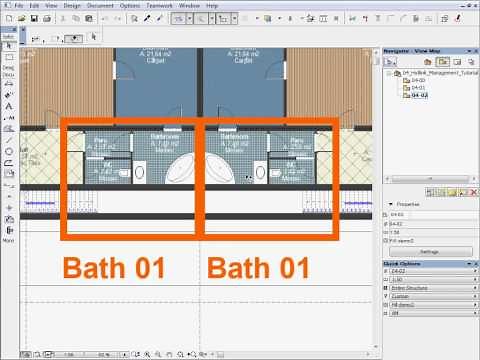Click the new folder icon in Navigator
The width and height of the screenshot is (480, 360).
pos(451,192)
